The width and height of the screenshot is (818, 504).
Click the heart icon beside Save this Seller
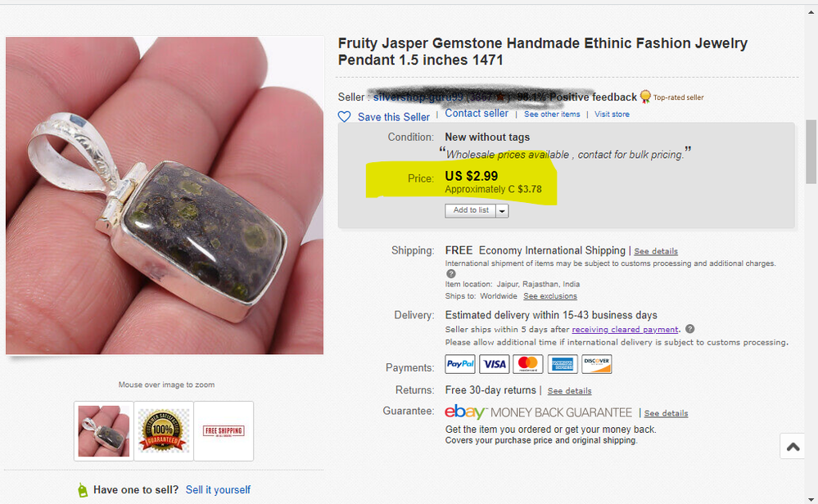click(x=345, y=117)
